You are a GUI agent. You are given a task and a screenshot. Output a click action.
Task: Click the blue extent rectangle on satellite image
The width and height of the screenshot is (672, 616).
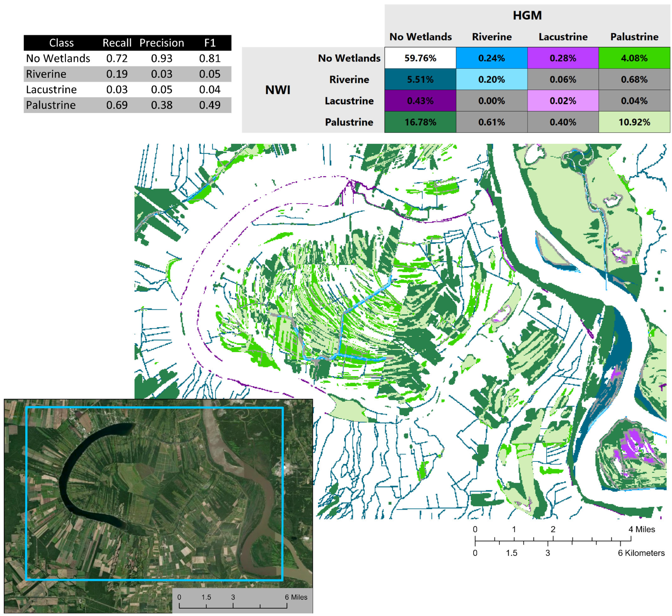point(154,408)
